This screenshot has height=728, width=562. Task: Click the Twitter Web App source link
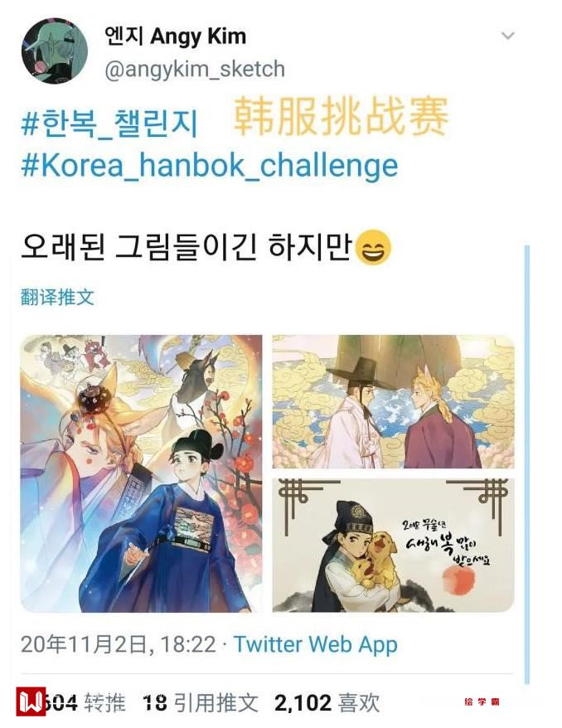pos(316,644)
